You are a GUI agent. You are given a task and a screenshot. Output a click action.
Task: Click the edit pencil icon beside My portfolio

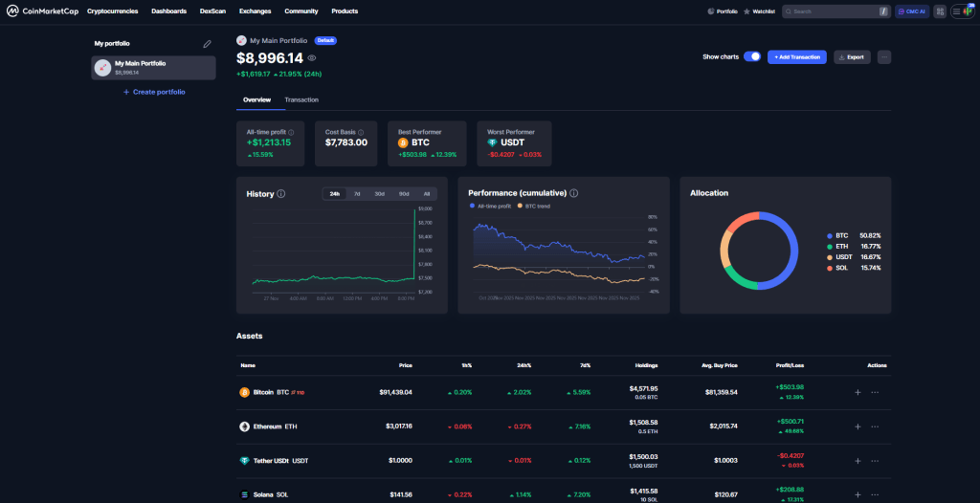pos(208,44)
